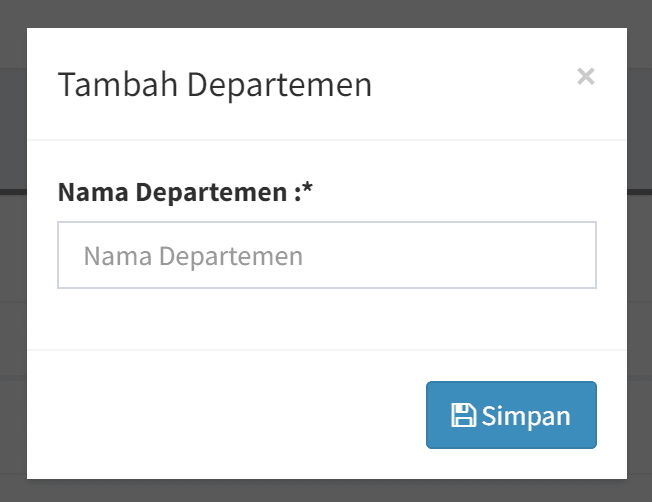Image resolution: width=652 pixels, height=502 pixels.
Task: Dismiss the modal via the dark backdrop left of it
Action: 13,250
